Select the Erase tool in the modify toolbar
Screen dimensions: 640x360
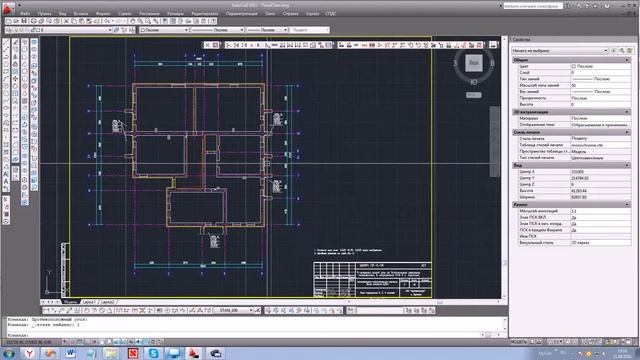click(x=16, y=42)
